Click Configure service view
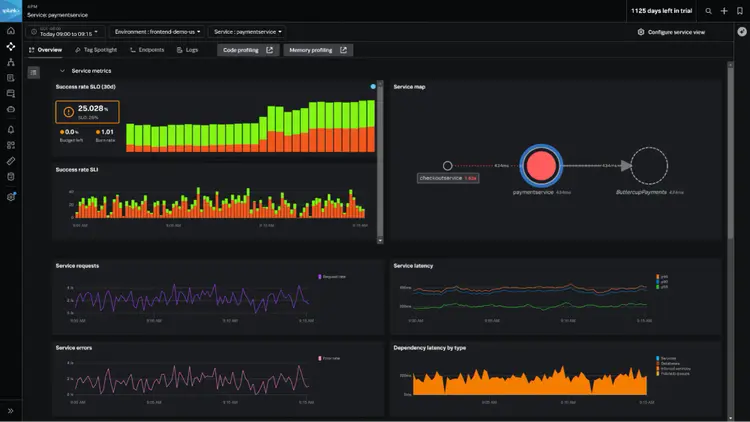The image size is (750, 422). coord(671,32)
